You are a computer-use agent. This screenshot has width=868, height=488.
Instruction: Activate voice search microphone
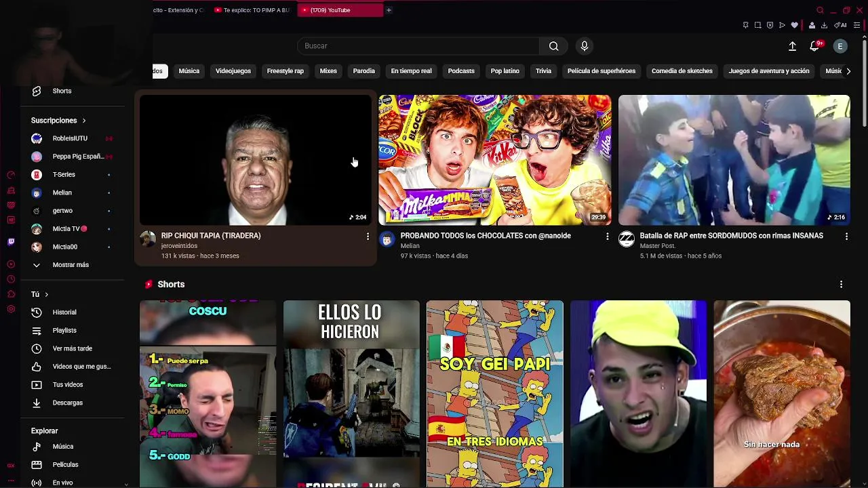[x=585, y=46]
